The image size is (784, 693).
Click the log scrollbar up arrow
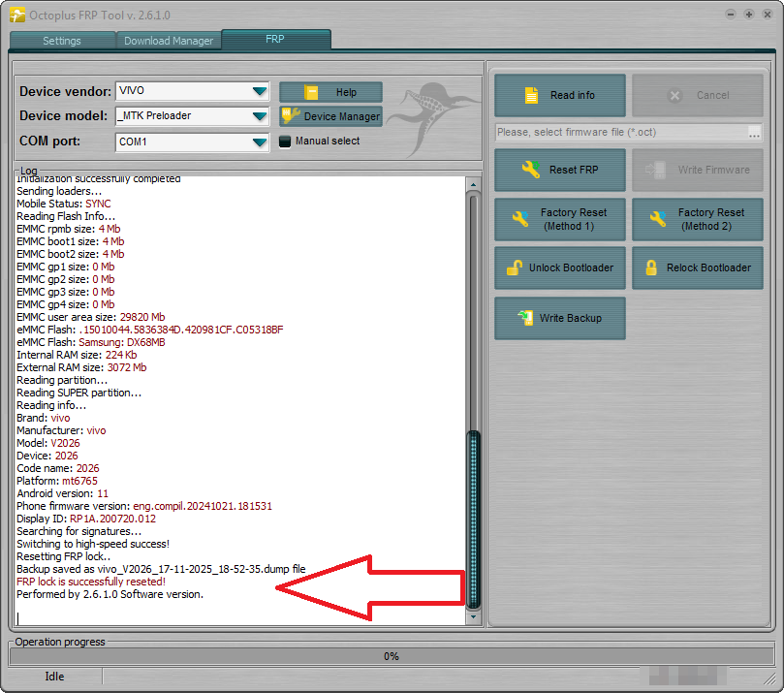pyautogui.click(x=473, y=184)
